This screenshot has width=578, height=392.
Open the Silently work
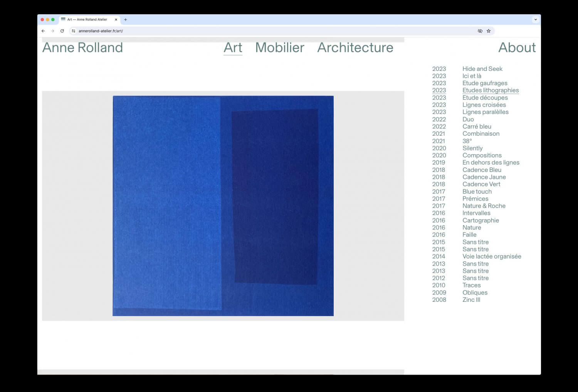point(472,148)
